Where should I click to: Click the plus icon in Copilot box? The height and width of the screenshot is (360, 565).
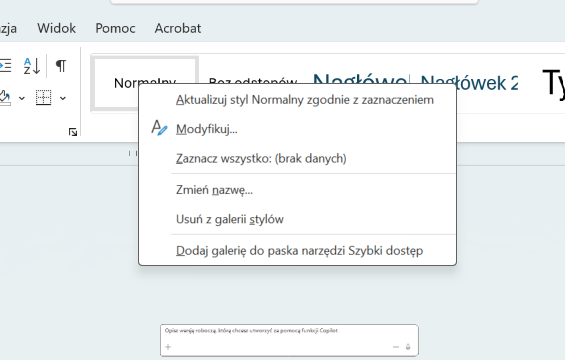pyautogui.click(x=168, y=347)
